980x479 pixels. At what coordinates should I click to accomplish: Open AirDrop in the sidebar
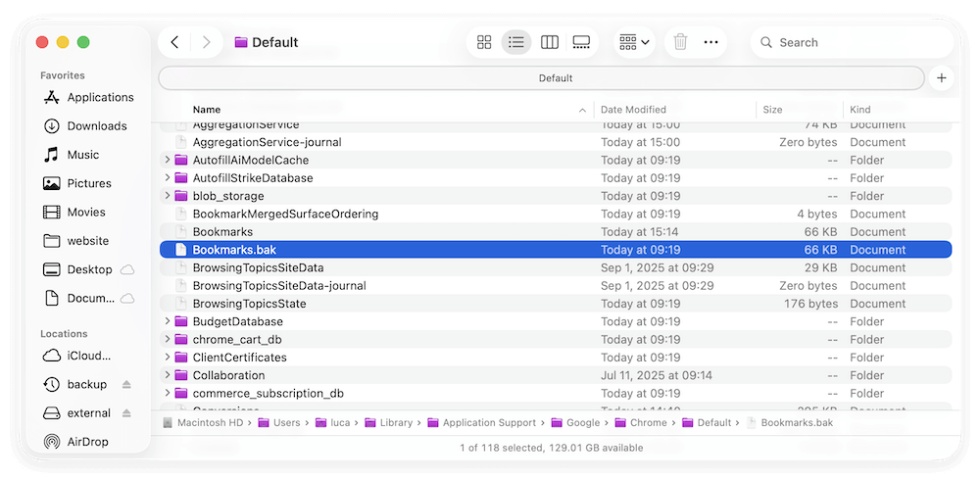pyautogui.click(x=75, y=442)
